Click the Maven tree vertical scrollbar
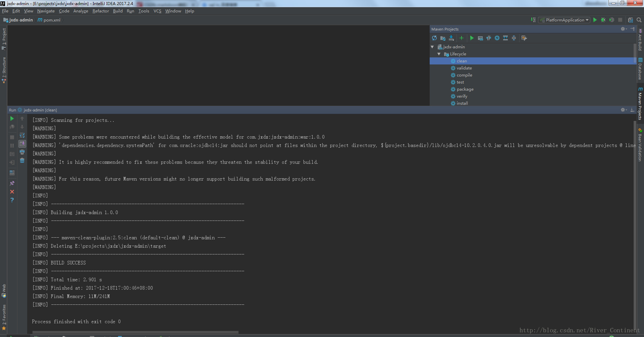 pyautogui.click(x=635, y=53)
